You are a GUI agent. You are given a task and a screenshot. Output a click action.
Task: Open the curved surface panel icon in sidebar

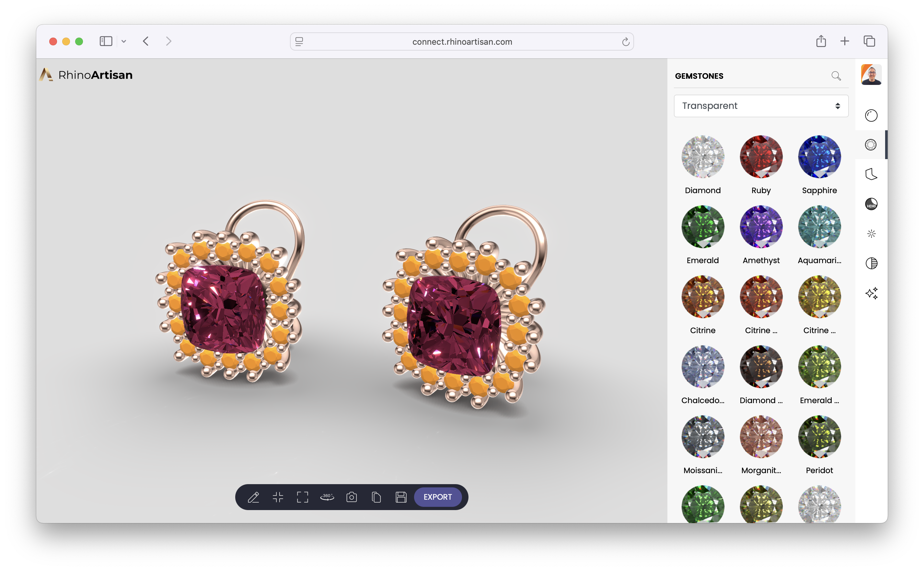click(871, 174)
